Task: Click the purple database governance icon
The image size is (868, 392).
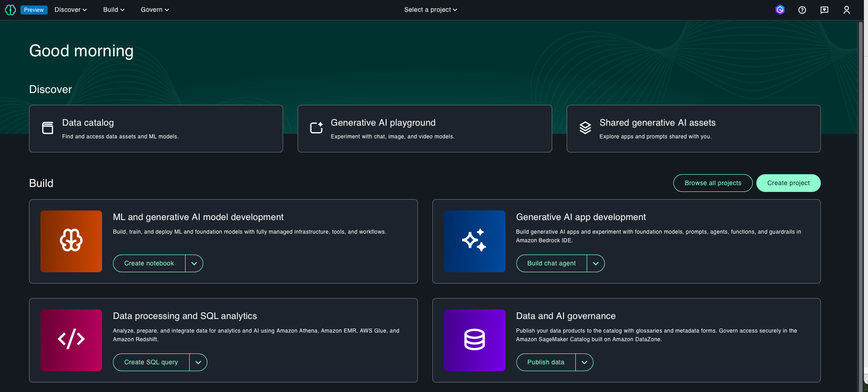Action: [x=474, y=340]
